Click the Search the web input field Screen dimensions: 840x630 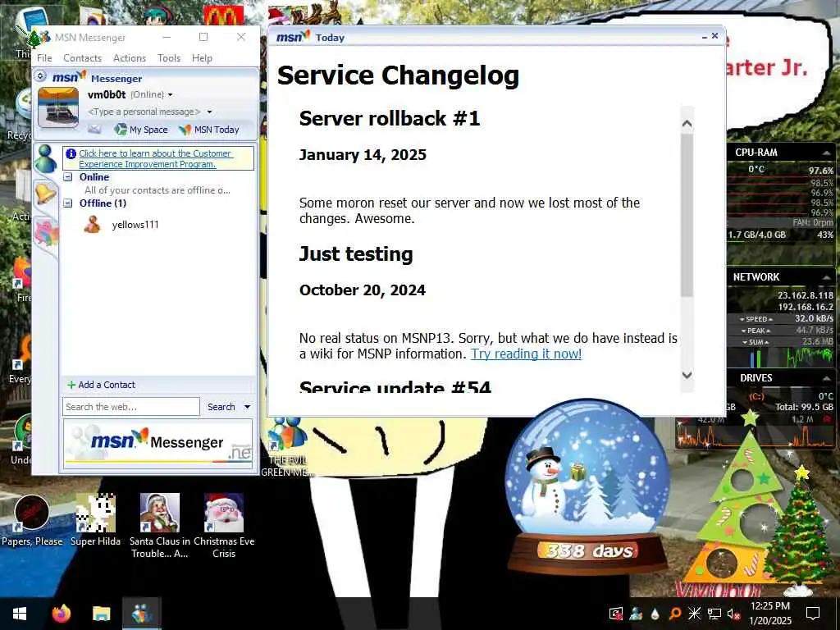130,407
